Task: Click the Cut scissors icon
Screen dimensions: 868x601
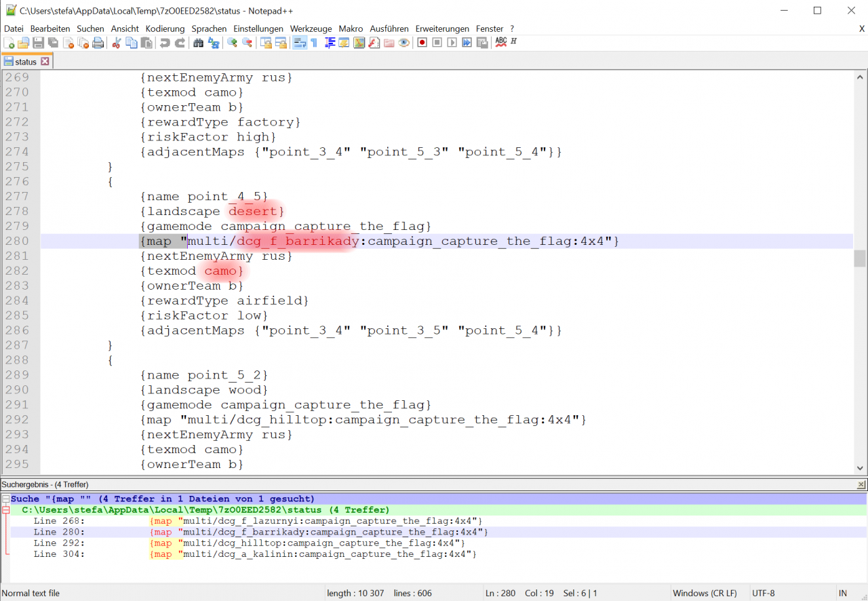Action: coord(116,43)
